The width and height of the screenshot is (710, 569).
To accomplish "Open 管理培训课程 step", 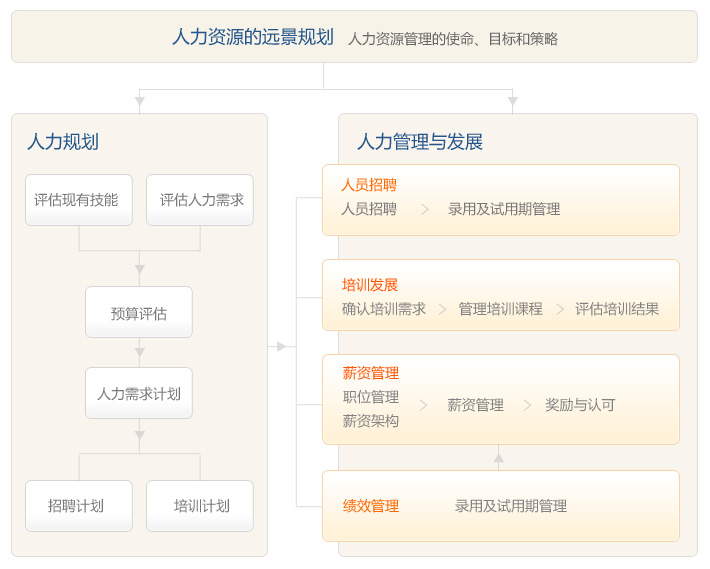I will [x=500, y=309].
